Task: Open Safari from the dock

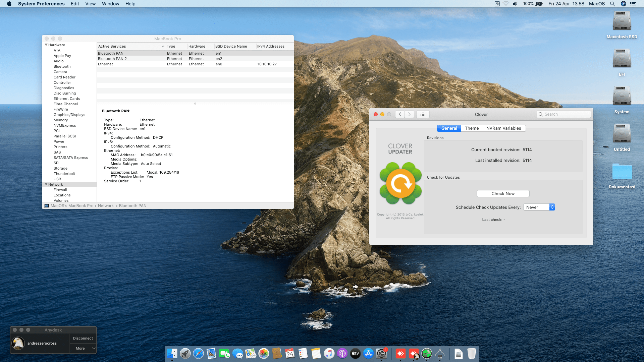Action: [x=198, y=354]
